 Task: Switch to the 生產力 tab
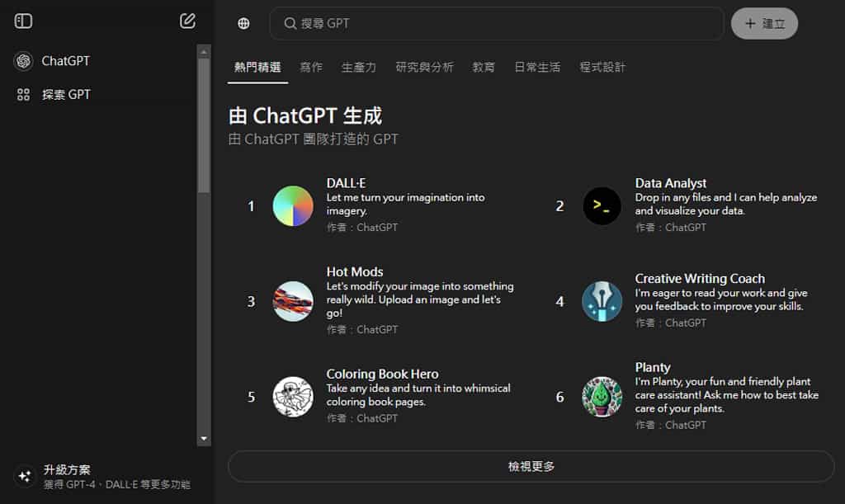359,68
